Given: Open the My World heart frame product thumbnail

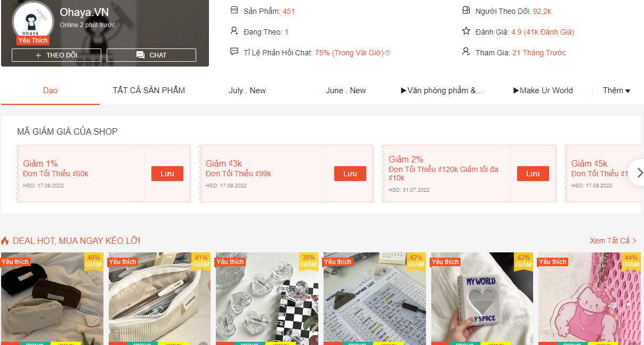Looking at the screenshot, I should tap(481, 299).
